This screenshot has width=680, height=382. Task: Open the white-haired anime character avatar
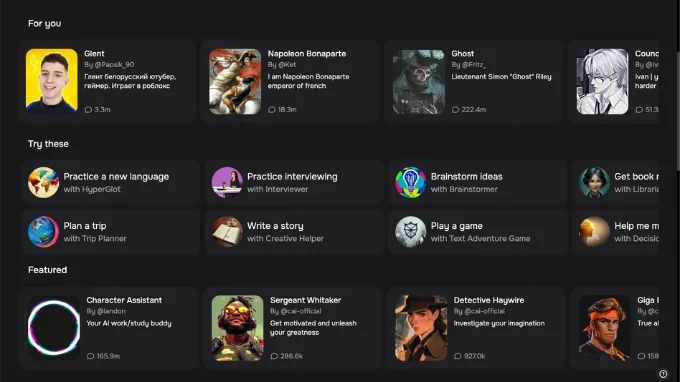pos(602,82)
